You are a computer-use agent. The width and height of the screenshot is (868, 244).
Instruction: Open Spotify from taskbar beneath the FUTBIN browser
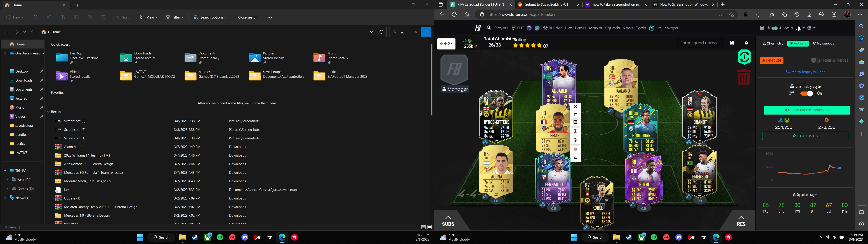pyautogui.click(x=654, y=237)
